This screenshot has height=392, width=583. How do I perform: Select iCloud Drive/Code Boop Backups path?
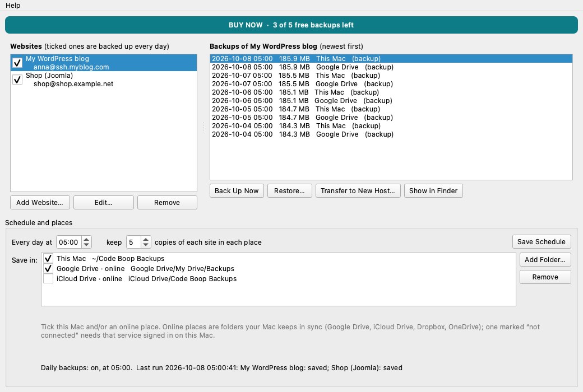point(183,279)
